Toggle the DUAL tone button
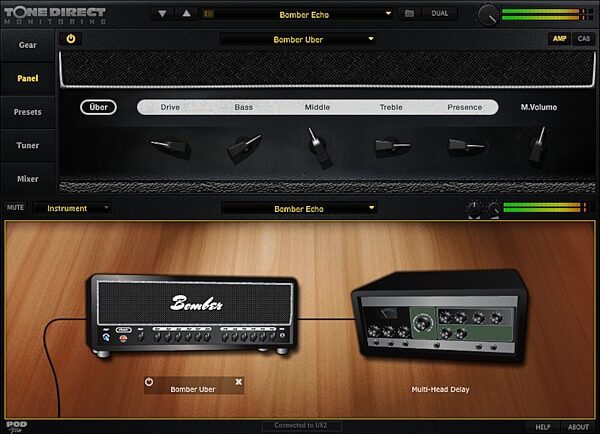The image size is (600, 434). click(439, 14)
